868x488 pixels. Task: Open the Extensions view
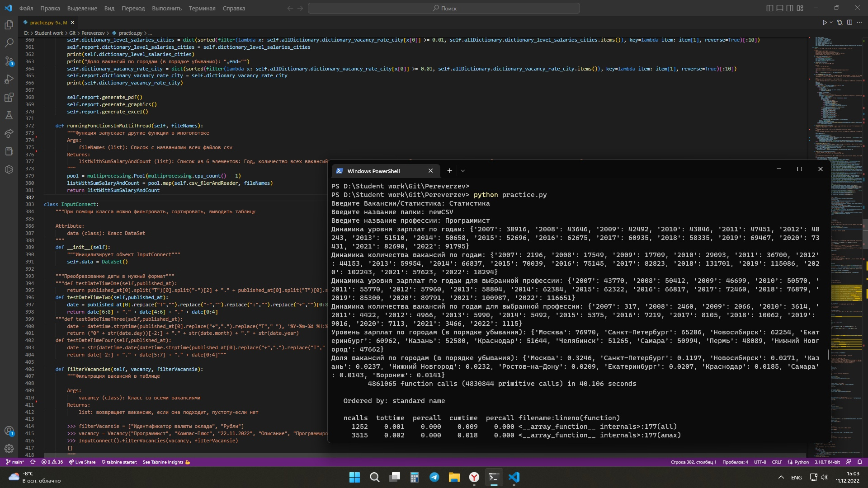(9, 97)
